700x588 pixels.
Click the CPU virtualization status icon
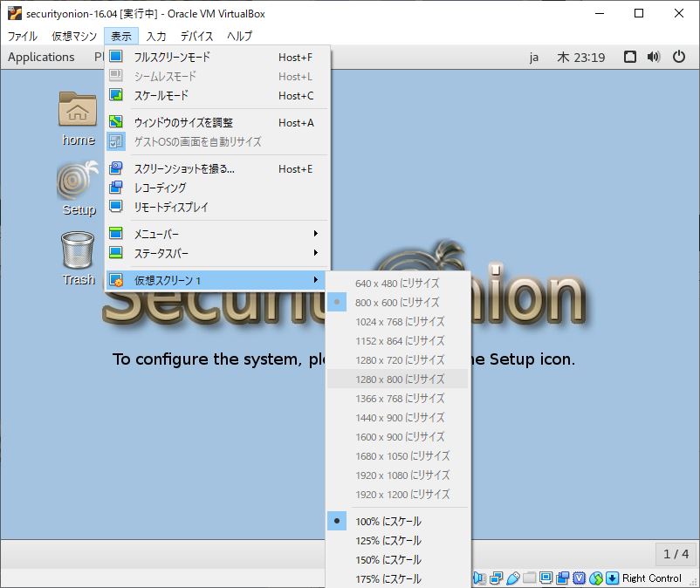579,578
